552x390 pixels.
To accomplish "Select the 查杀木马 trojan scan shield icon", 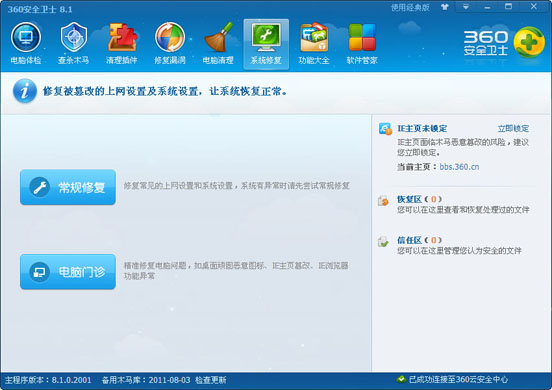I will tap(74, 37).
